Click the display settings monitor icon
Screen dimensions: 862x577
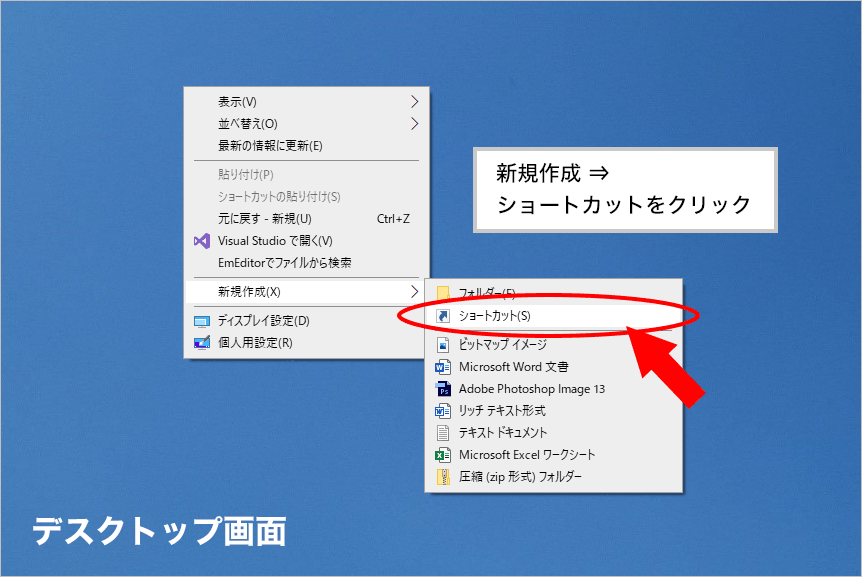(202, 321)
